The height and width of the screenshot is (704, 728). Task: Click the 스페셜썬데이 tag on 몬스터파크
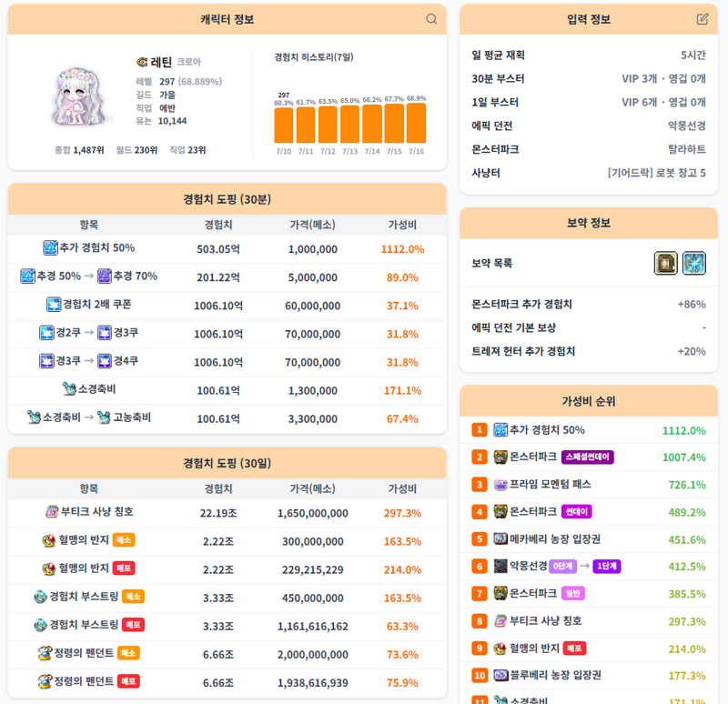587,458
